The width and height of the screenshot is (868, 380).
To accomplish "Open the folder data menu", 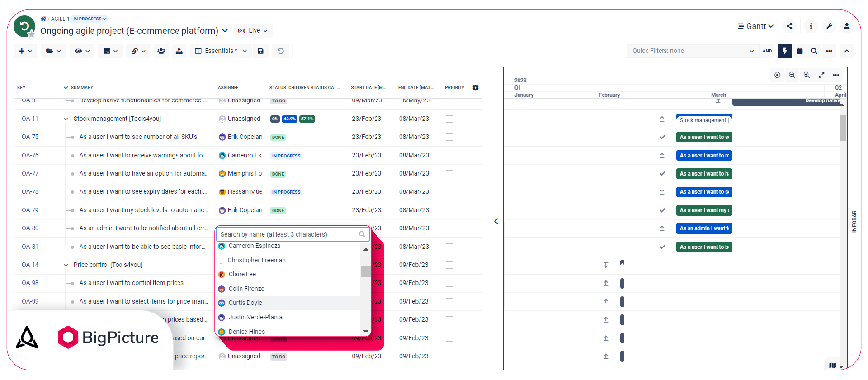I will (x=53, y=51).
